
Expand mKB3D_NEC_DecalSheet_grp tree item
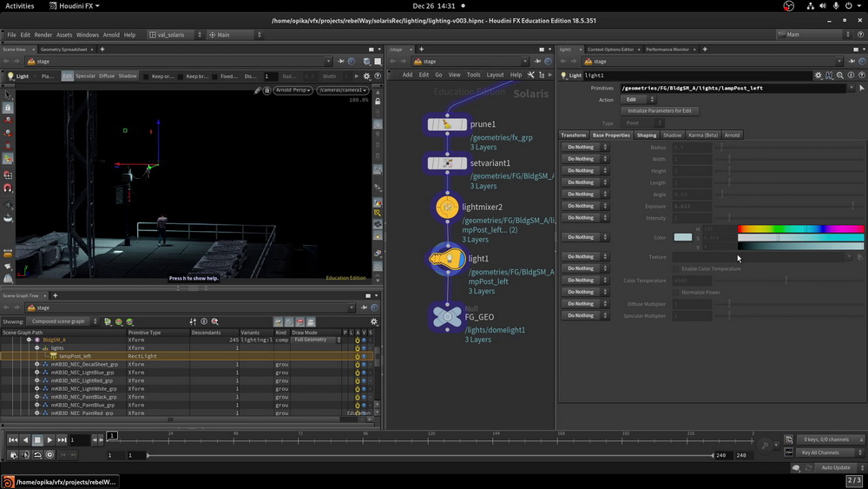point(37,365)
